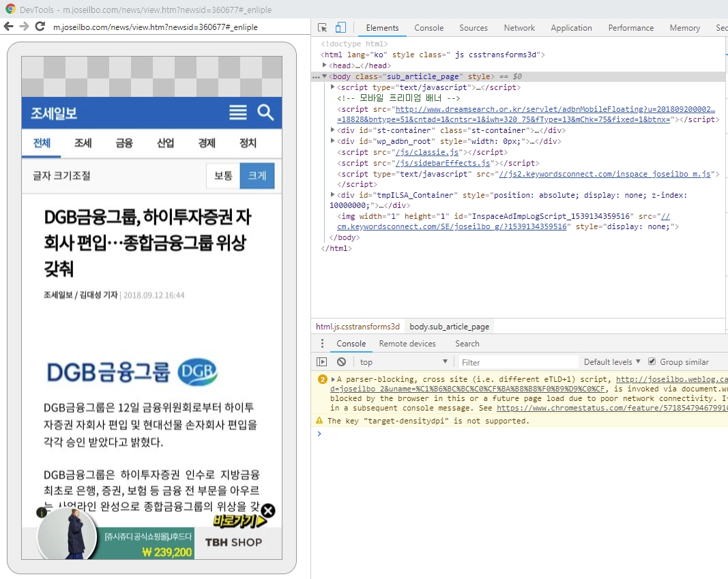The image size is (728, 579).
Task: Open the Network tab
Action: tap(519, 28)
